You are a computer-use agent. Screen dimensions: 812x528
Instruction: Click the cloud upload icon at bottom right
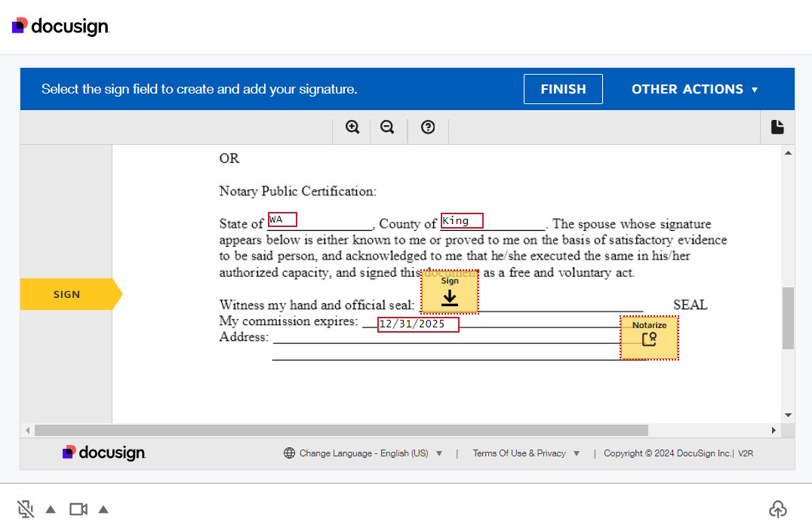point(778,509)
